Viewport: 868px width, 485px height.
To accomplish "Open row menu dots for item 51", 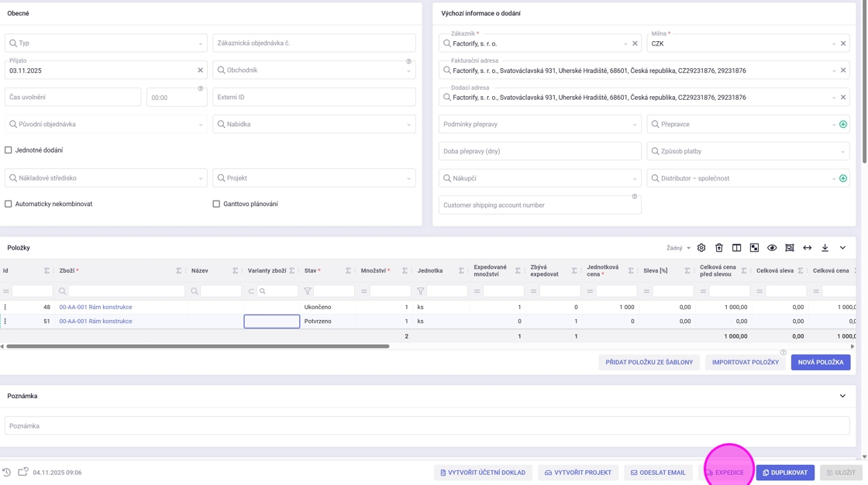I will point(5,321).
